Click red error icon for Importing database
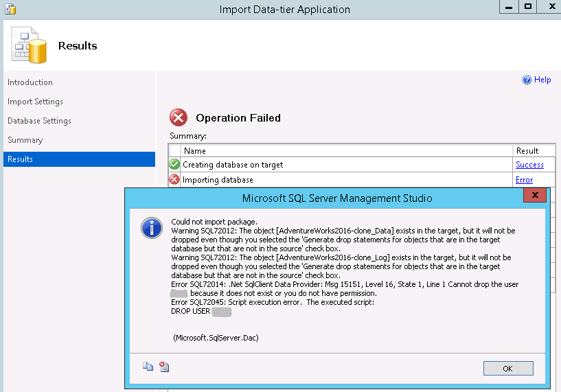Screen dimensions: 561x392 174,179
